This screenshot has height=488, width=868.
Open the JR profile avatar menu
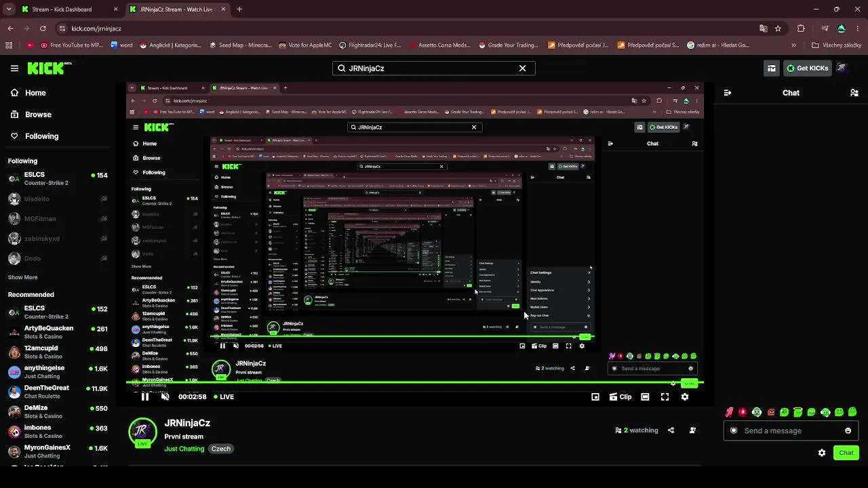click(x=842, y=68)
